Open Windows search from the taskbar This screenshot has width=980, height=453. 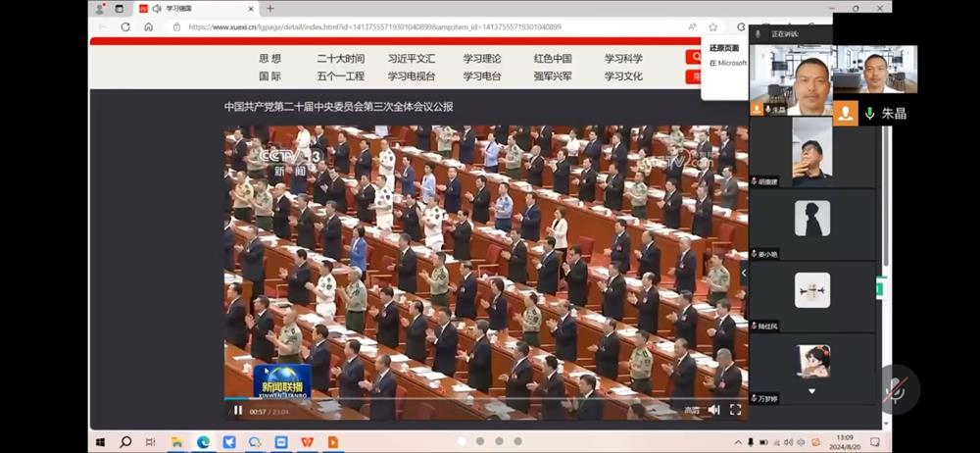(125, 442)
